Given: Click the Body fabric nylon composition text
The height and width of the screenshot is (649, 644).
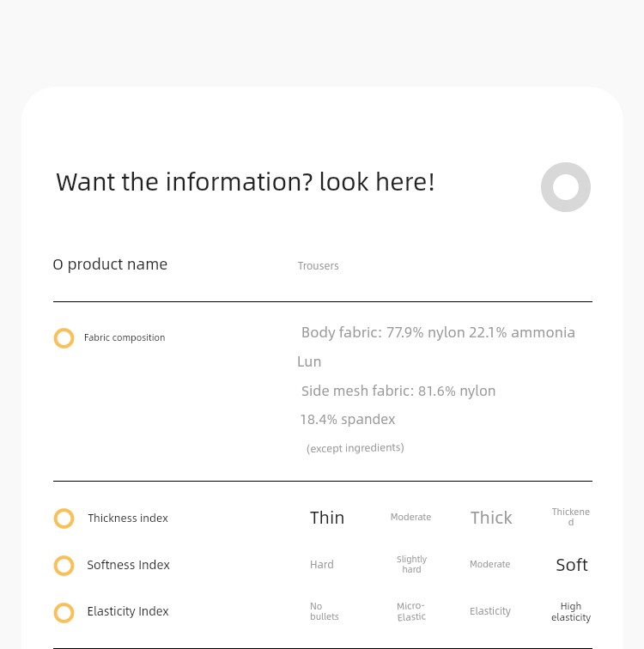Looking at the screenshot, I should (438, 332).
